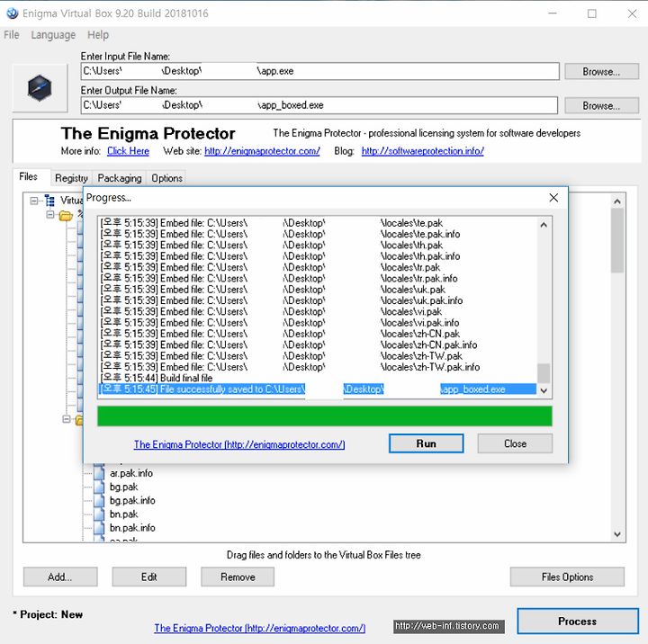Click the files tree scroll-down arrow
Screen dimensions: 648x644
coord(617,534)
